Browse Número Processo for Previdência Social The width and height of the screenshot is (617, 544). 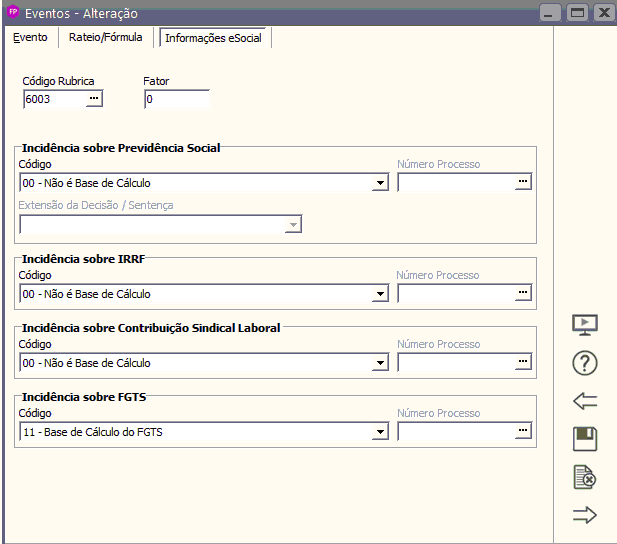pyautogui.click(x=522, y=182)
